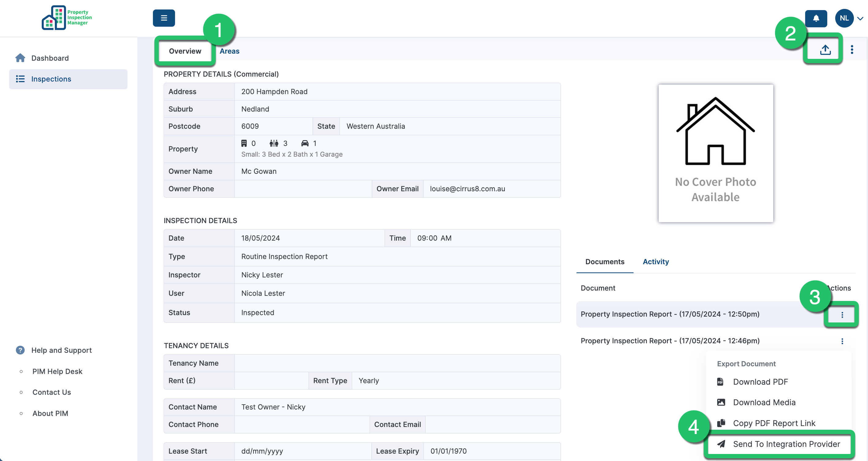Click the hamburger menu toggle button
Viewport: 868px width, 461px height.
(x=164, y=18)
